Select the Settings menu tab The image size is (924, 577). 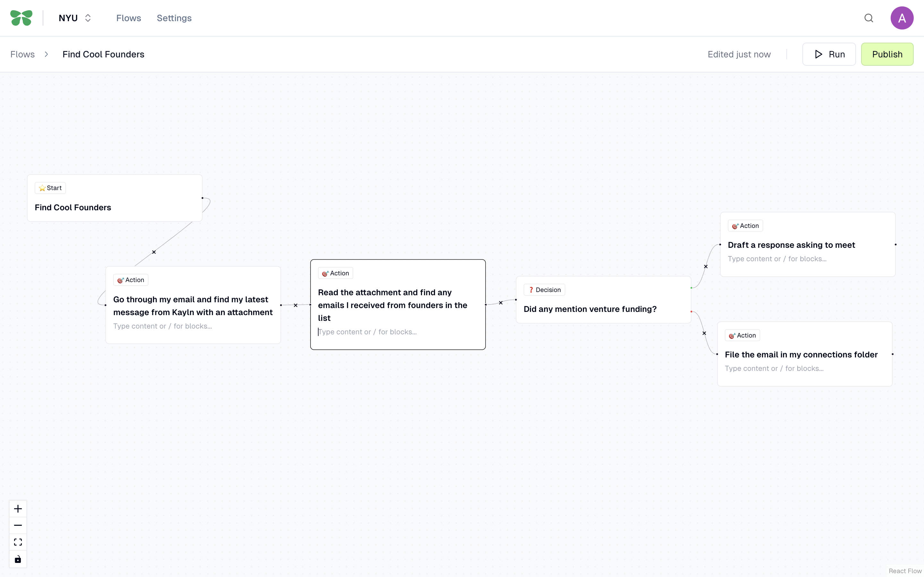[174, 18]
